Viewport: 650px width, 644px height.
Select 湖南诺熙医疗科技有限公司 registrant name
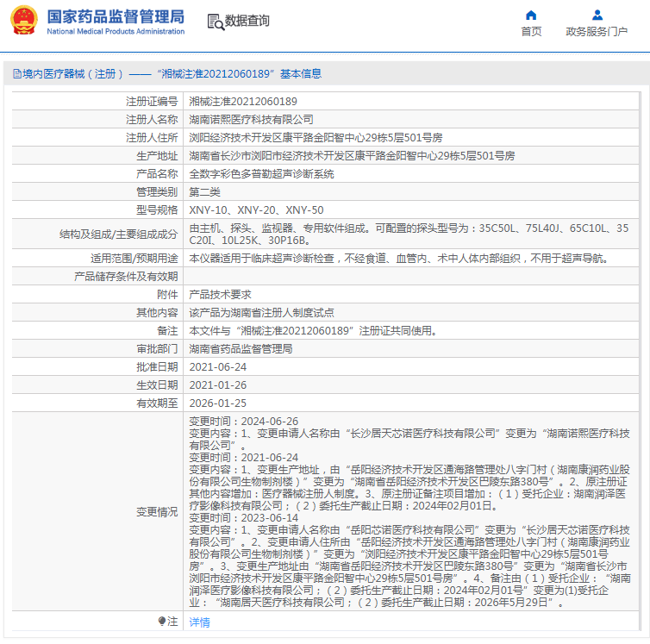point(251,120)
